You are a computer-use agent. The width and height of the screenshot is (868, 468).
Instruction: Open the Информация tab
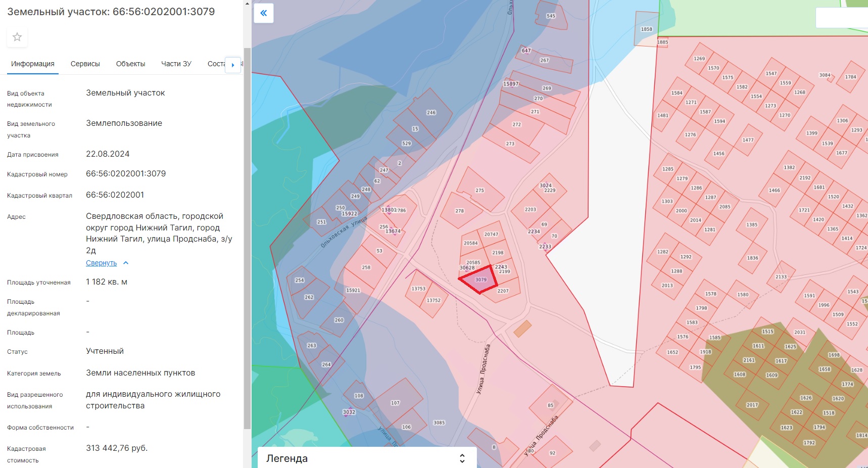pyautogui.click(x=33, y=64)
